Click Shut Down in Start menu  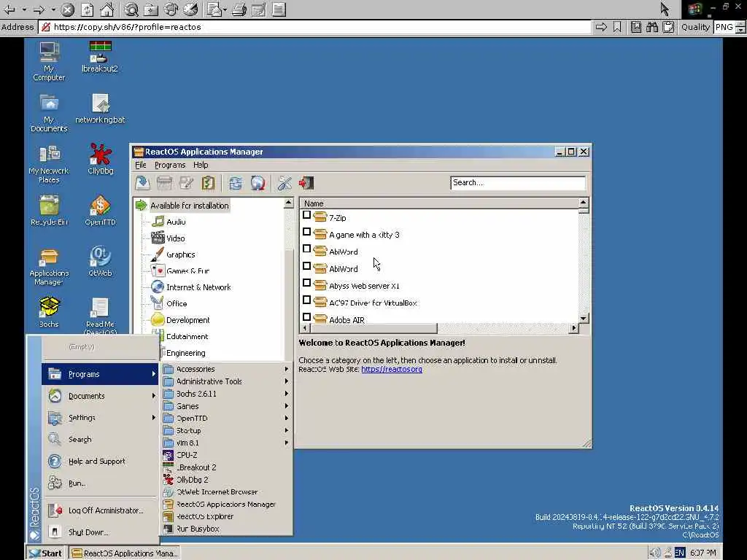pyautogui.click(x=100, y=532)
